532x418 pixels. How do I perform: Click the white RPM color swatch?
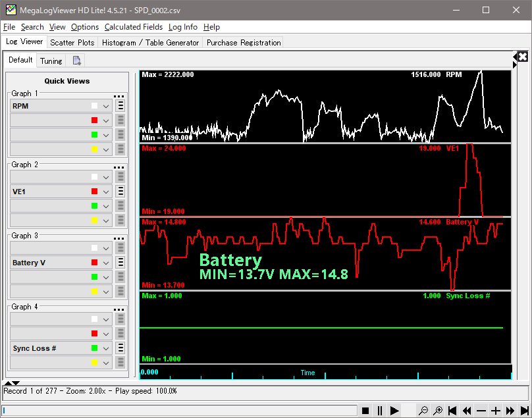(94, 106)
